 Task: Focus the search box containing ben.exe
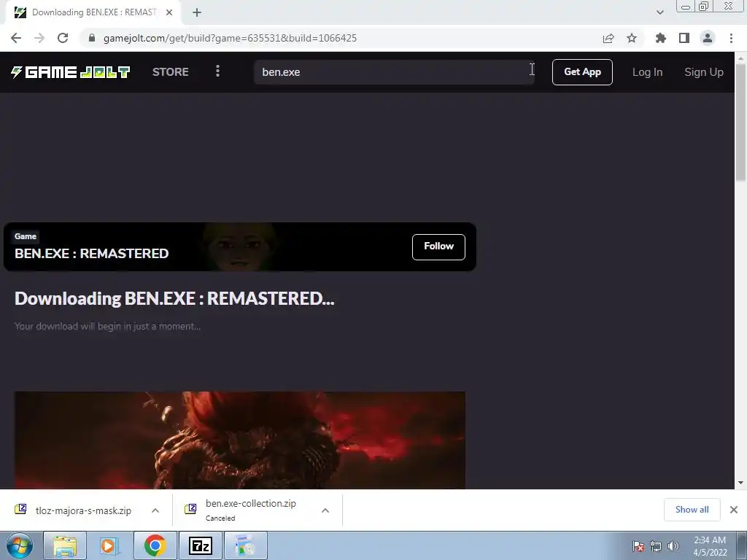pos(394,72)
